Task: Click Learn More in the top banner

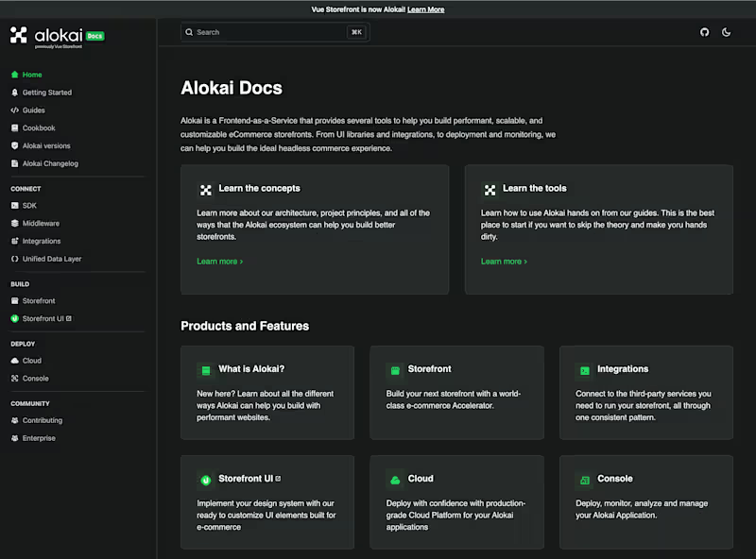Action: (x=425, y=9)
